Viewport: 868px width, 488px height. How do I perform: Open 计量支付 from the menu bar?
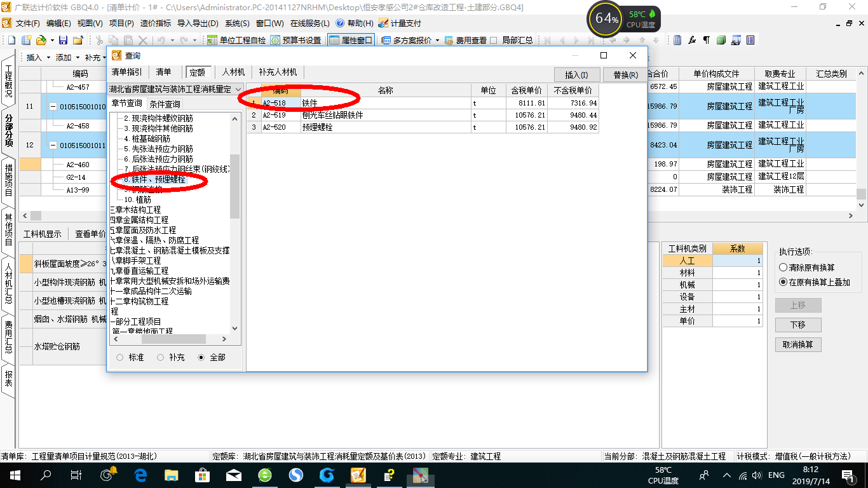click(x=400, y=23)
